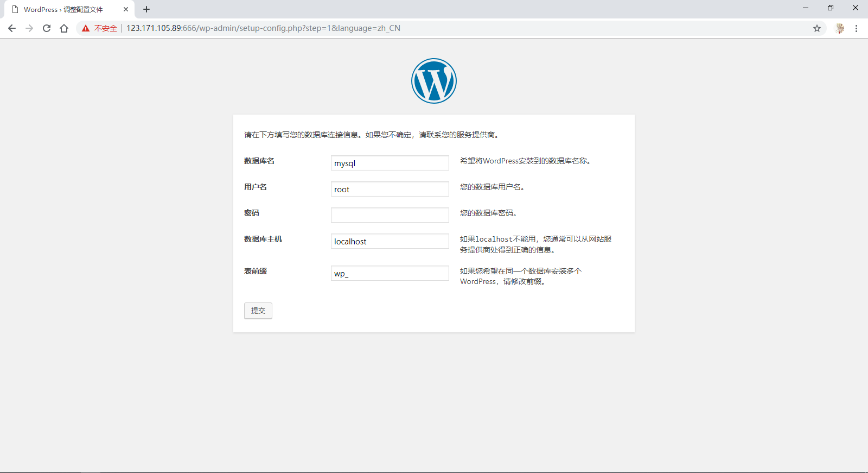The height and width of the screenshot is (473, 868).
Task: Click the not-secure warning icon
Action: tap(86, 28)
